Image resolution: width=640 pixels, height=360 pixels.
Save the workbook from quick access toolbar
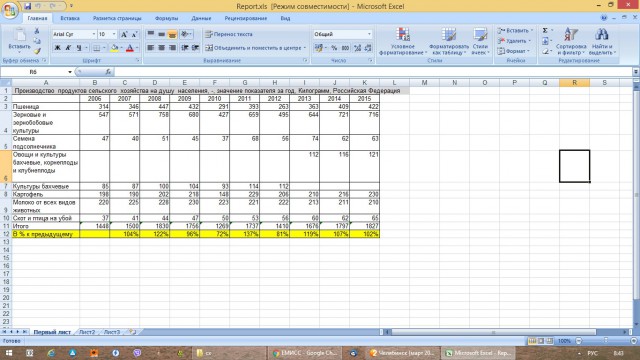coord(28,6)
